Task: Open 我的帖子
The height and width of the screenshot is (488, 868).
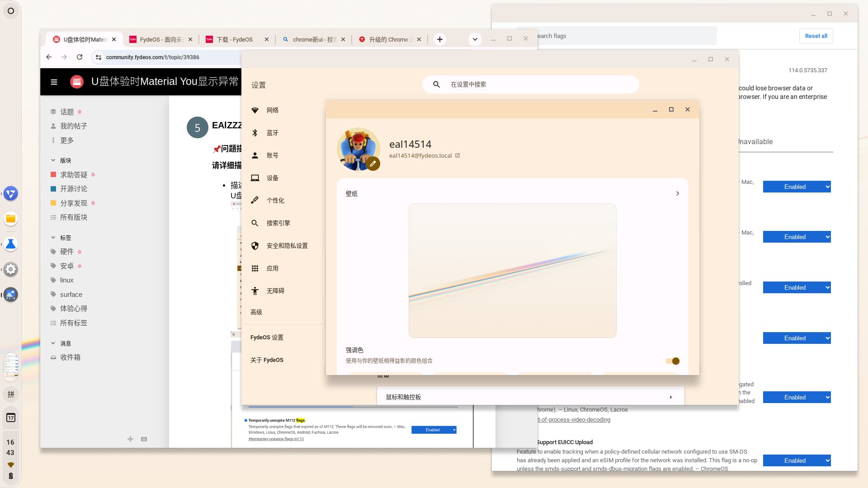Action: (74, 126)
